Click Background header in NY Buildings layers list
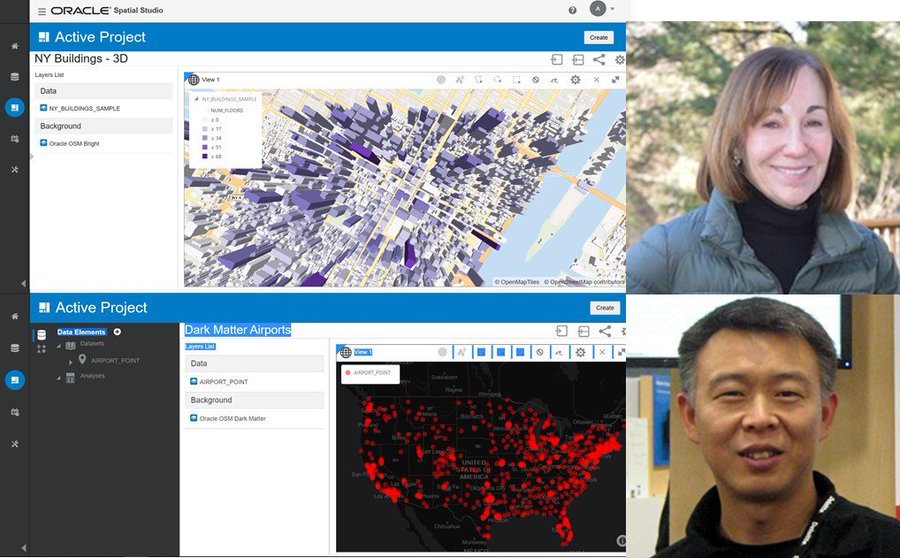Viewport: 900px width, 558px height. [104, 126]
